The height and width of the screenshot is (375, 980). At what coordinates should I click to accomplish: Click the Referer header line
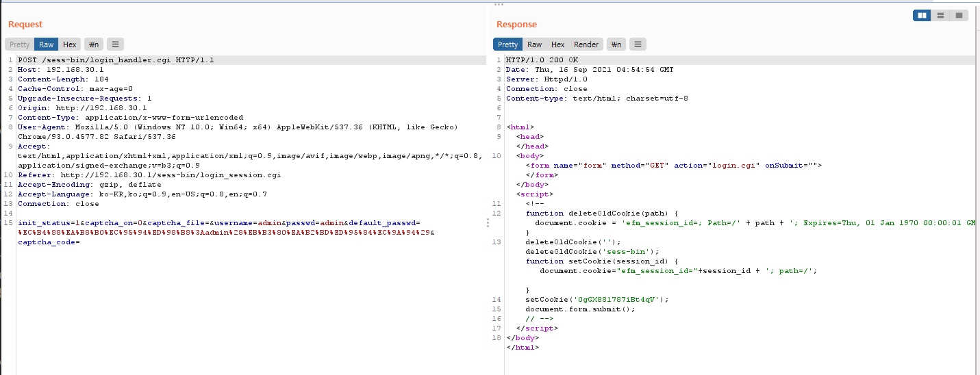click(x=149, y=175)
